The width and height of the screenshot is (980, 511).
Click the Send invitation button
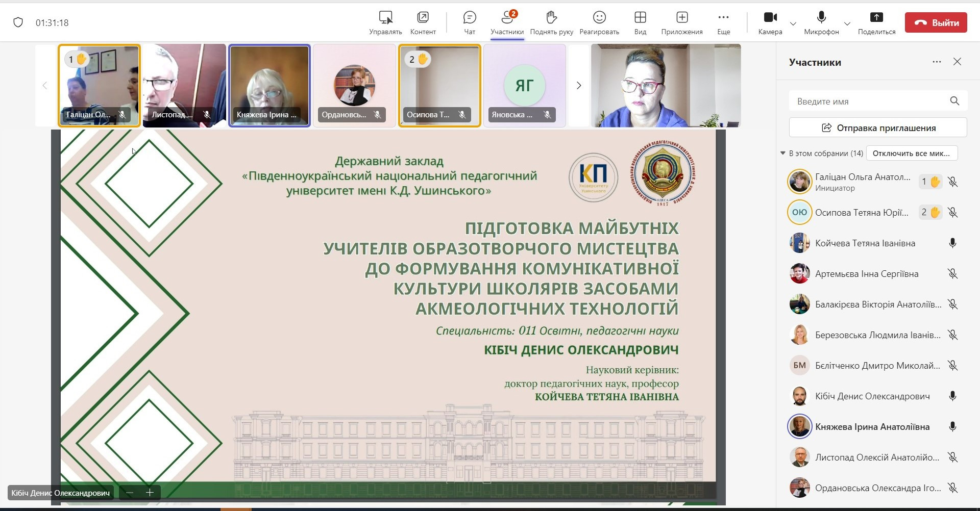point(878,127)
